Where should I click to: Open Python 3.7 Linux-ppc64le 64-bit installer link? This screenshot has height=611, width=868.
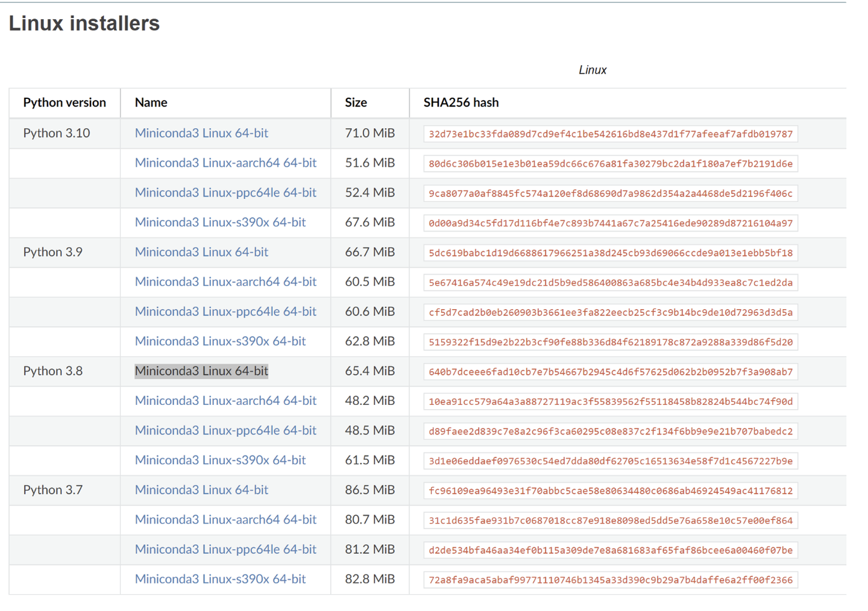pos(225,550)
